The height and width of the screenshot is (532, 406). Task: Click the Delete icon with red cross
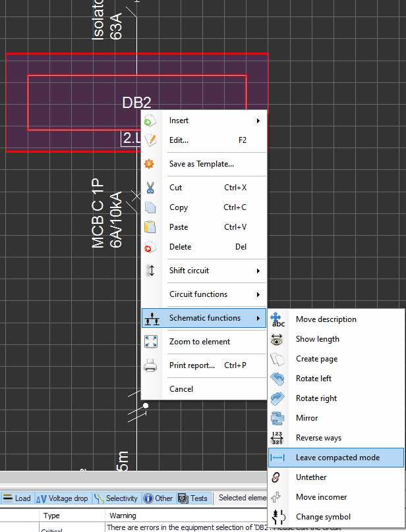point(150,247)
